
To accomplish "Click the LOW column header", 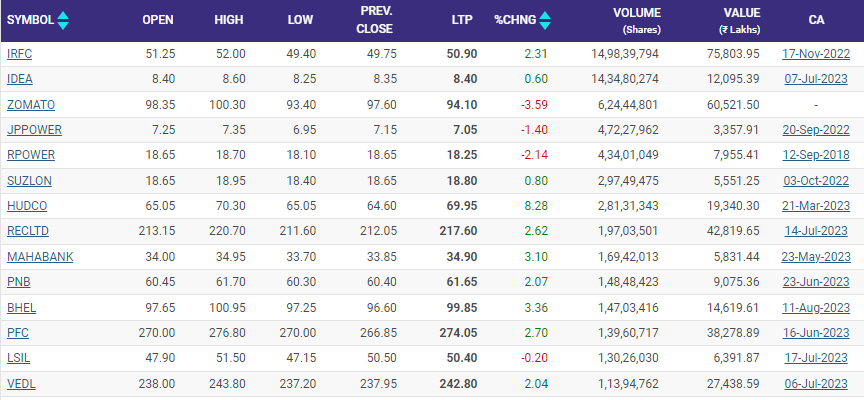I will 300,20.
